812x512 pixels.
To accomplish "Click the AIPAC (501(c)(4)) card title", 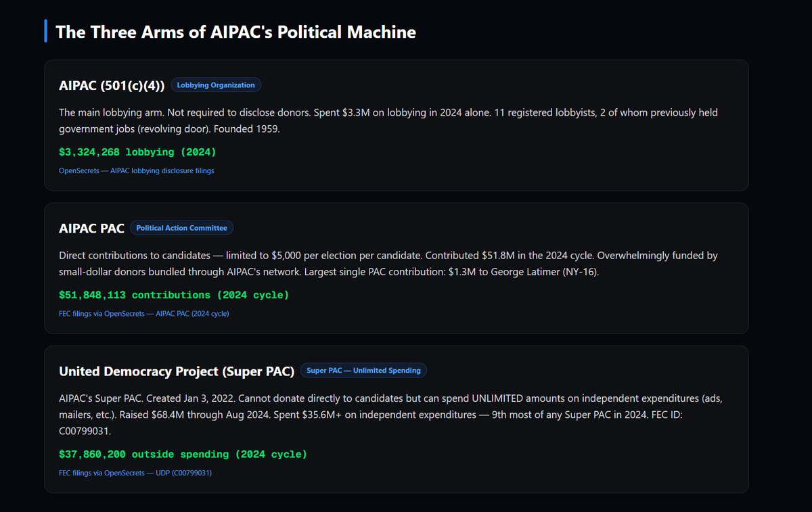I will [x=112, y=85].
